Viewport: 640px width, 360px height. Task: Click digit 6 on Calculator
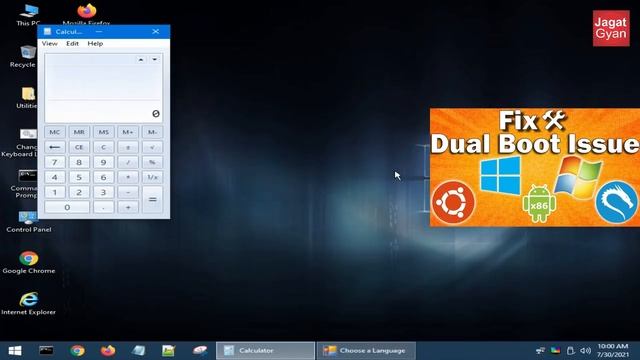pyautogui.click(x=104, y=177)
